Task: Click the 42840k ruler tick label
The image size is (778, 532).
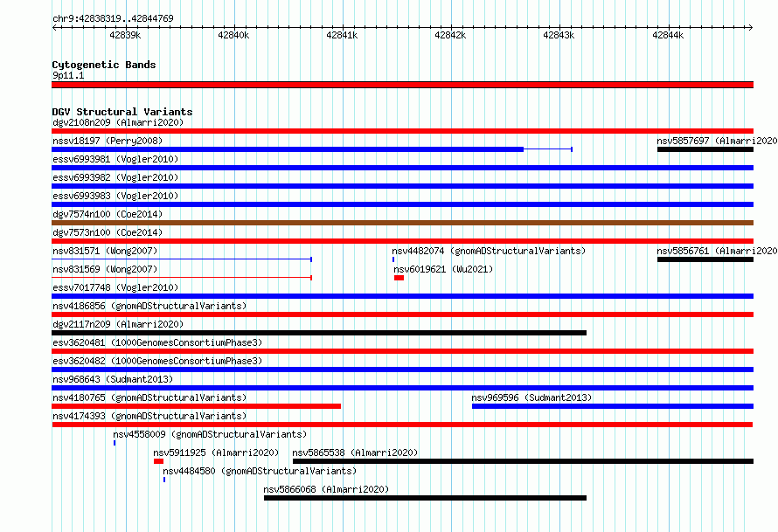Action: (233, 35)
